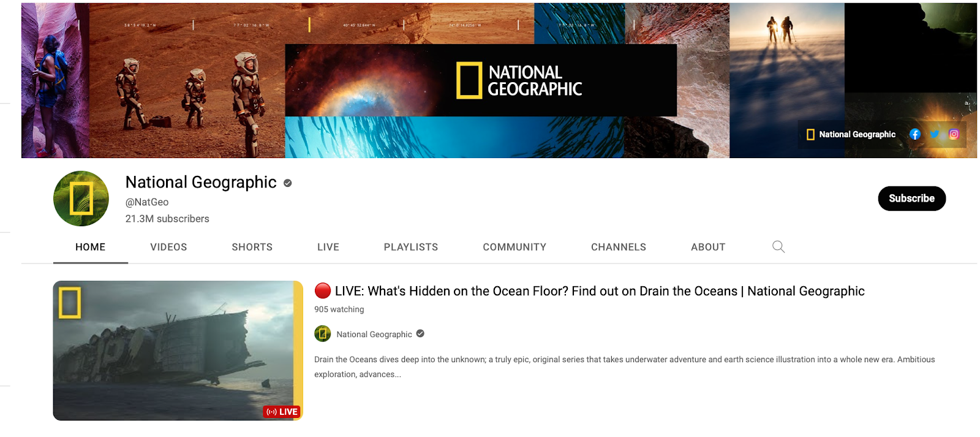980x437 pixels.
Task: Click the 905 watching text
Action: (x=339, y=310)
